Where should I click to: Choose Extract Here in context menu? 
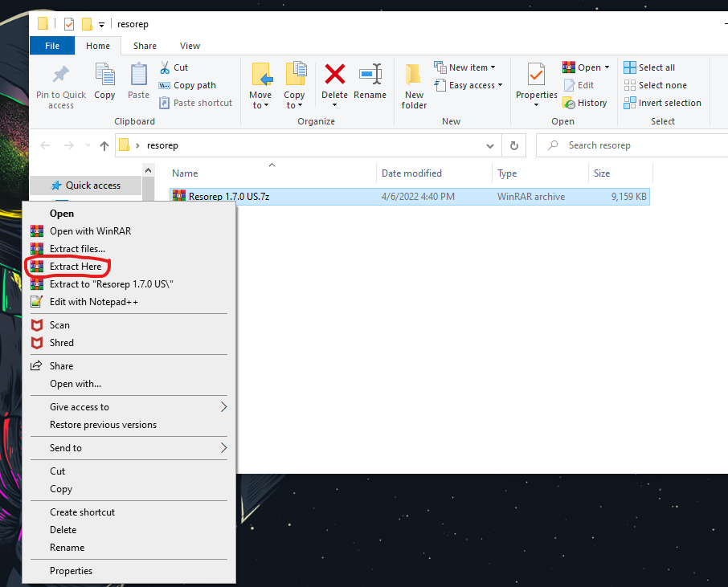tap(129, 267)
